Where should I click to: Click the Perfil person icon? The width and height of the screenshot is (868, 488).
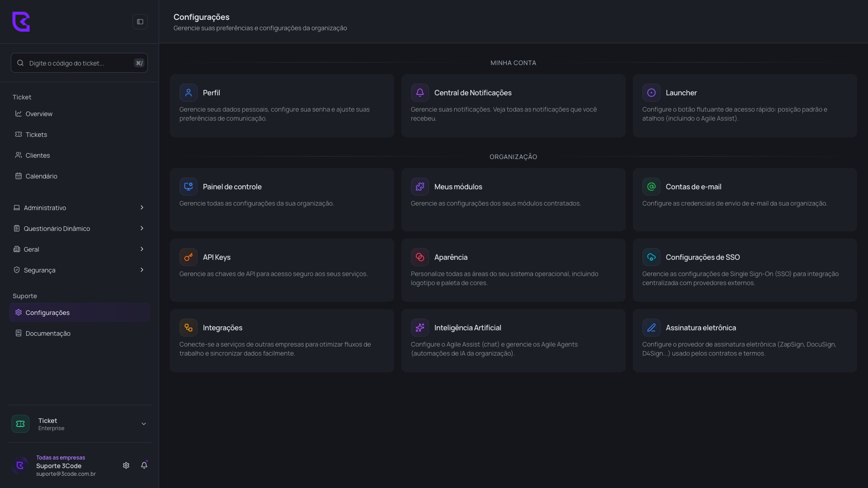[x=189, y=93]
